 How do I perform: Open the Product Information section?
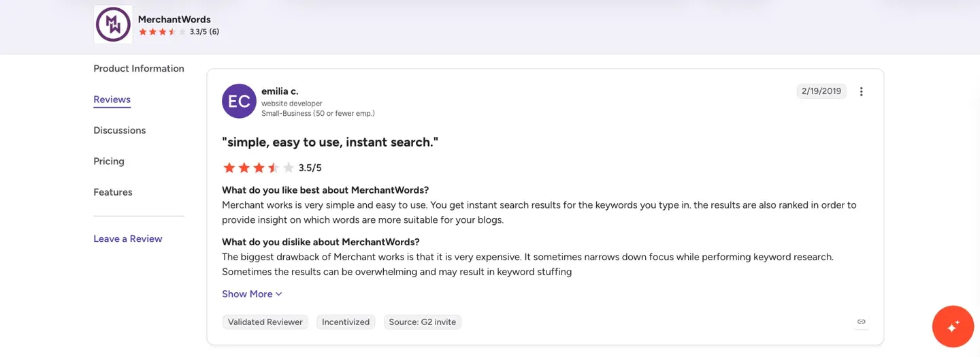click(139, 69)
